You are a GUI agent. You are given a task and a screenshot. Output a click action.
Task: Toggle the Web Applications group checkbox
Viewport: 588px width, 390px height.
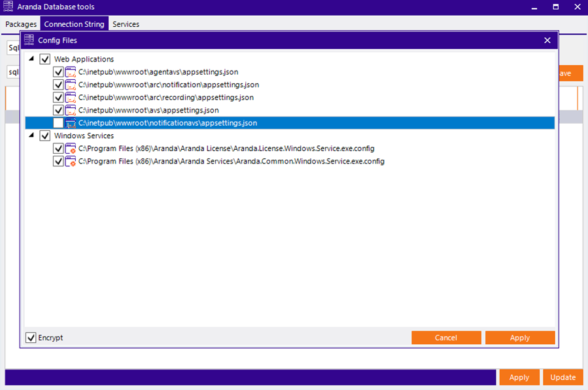click(x=45, y=60)
